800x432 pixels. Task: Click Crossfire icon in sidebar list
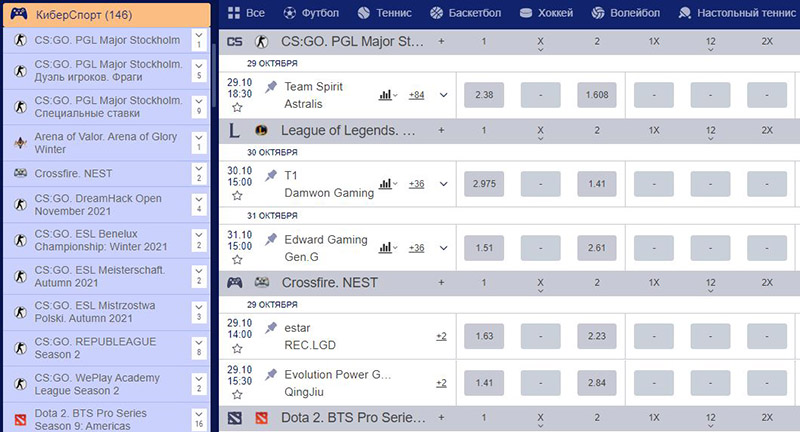20,173
